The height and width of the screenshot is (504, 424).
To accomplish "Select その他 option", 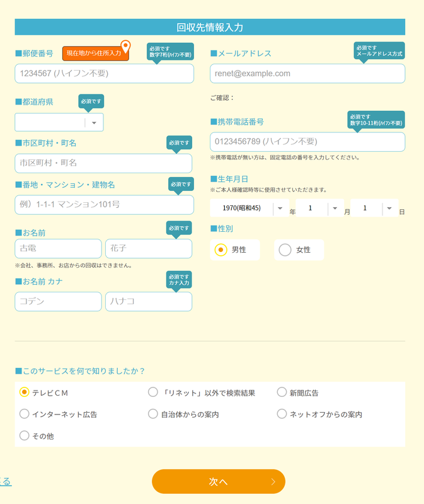I will point(24,435).
